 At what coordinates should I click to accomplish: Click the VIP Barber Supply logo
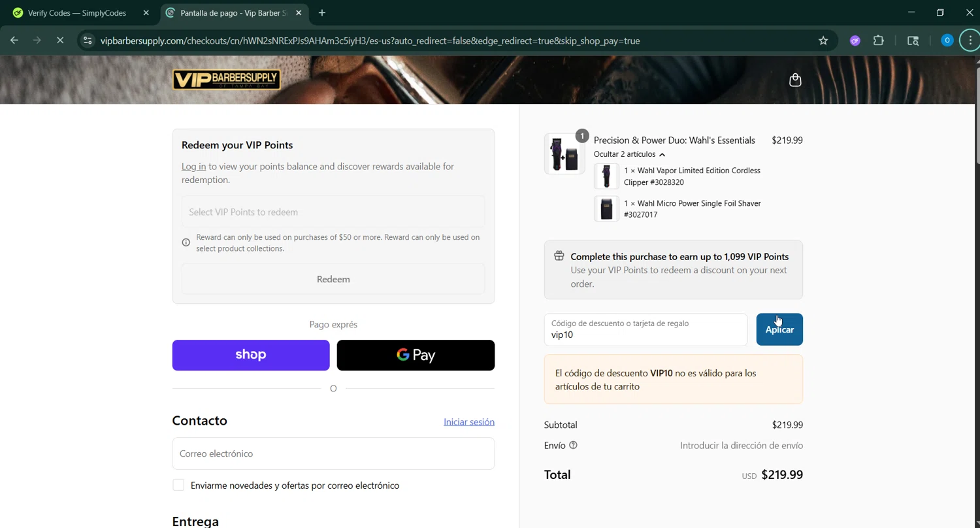pos(227,80)
